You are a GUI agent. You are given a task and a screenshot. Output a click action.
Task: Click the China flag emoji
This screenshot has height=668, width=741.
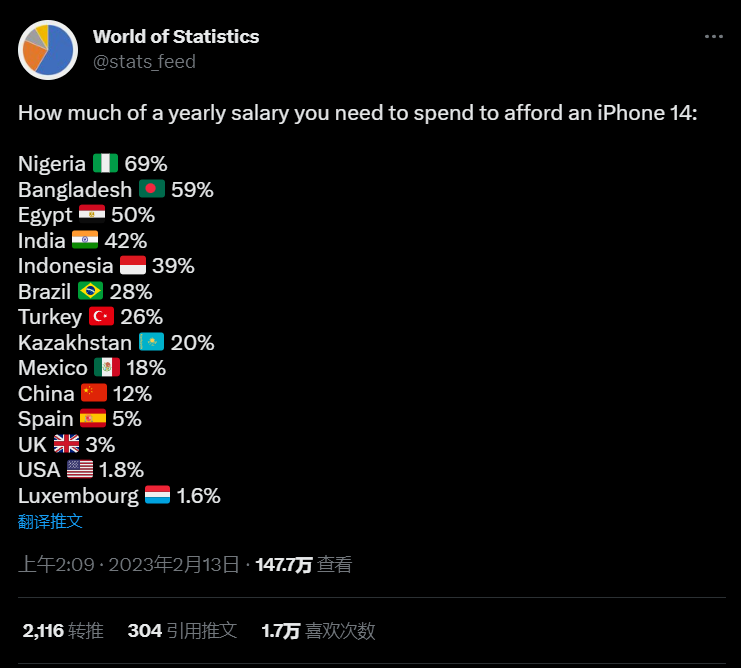[x=94, y=393]
